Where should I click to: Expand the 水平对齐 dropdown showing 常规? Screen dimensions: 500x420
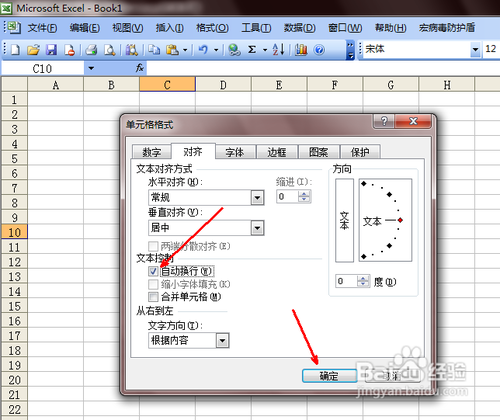[257, 198]
